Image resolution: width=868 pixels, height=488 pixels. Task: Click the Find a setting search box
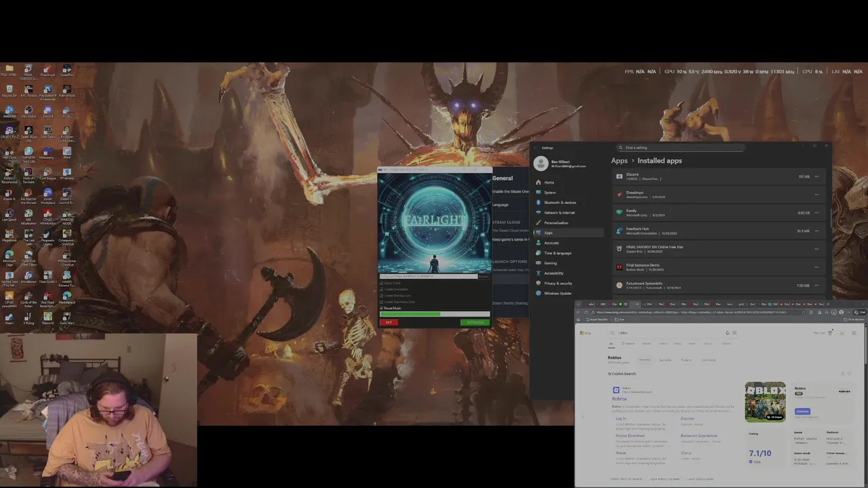click(x=681, y=147)
